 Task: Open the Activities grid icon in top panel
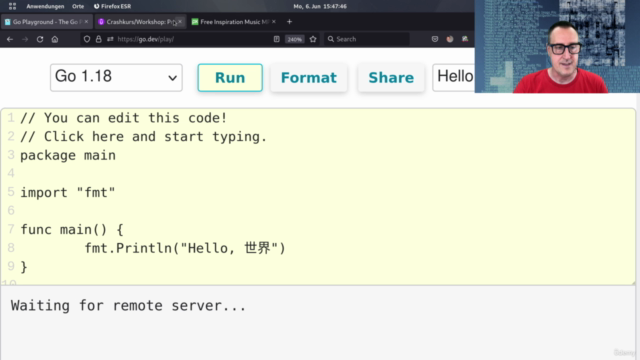(12, 6)
